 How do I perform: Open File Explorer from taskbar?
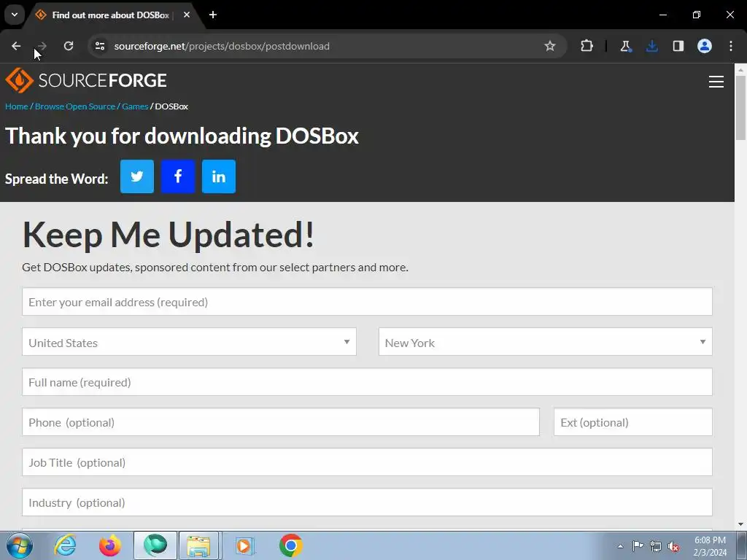point(198,545)
